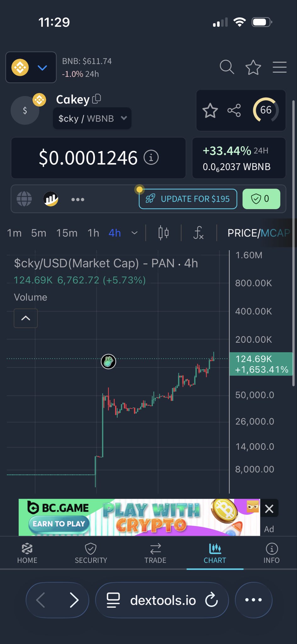Switch to the Security tab
Image resolution: width=297 pixels, height=644 pixels.
(91, 553)
